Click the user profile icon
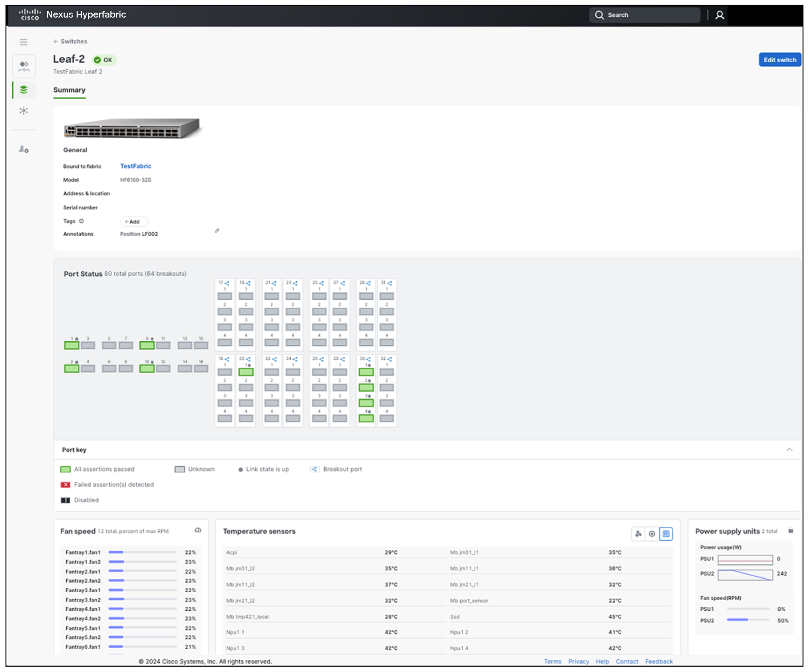 [720, 15]
